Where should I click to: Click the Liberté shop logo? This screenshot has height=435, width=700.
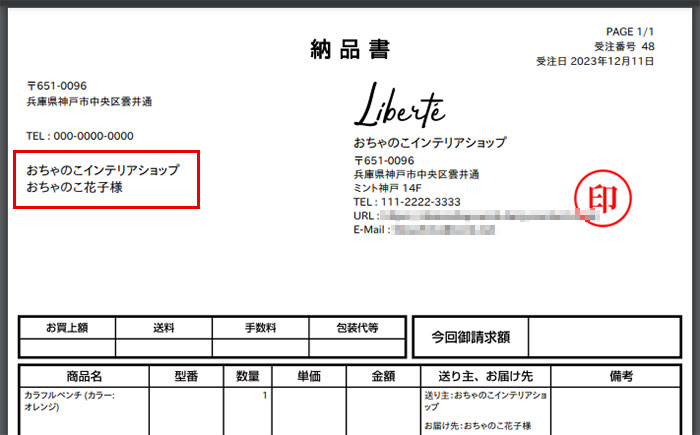[400, 105]
